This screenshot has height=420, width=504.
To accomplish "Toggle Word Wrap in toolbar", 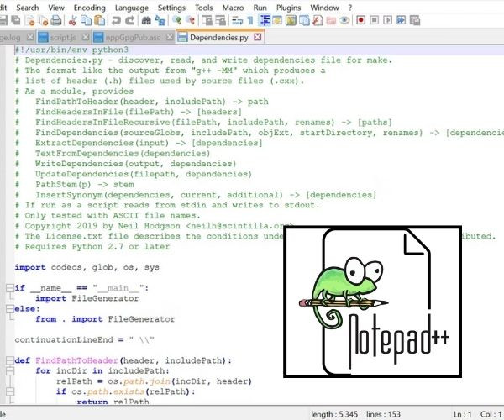I will (237, 20).
